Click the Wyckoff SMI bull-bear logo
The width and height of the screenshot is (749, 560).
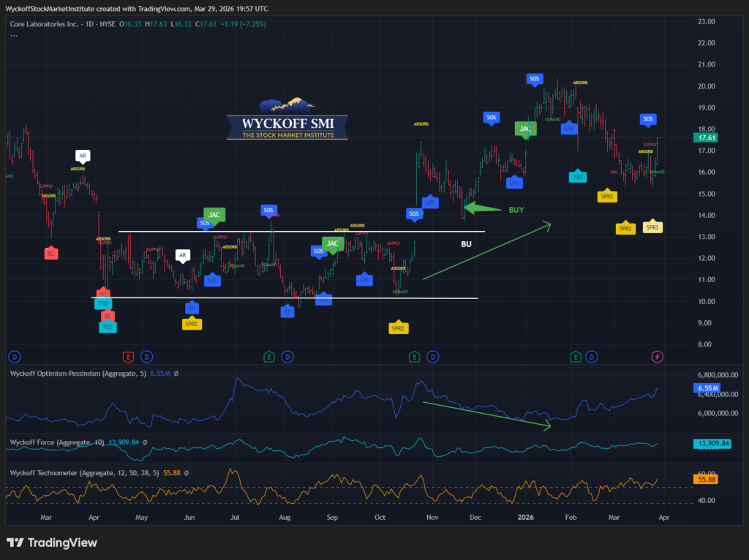coord(286,121)
